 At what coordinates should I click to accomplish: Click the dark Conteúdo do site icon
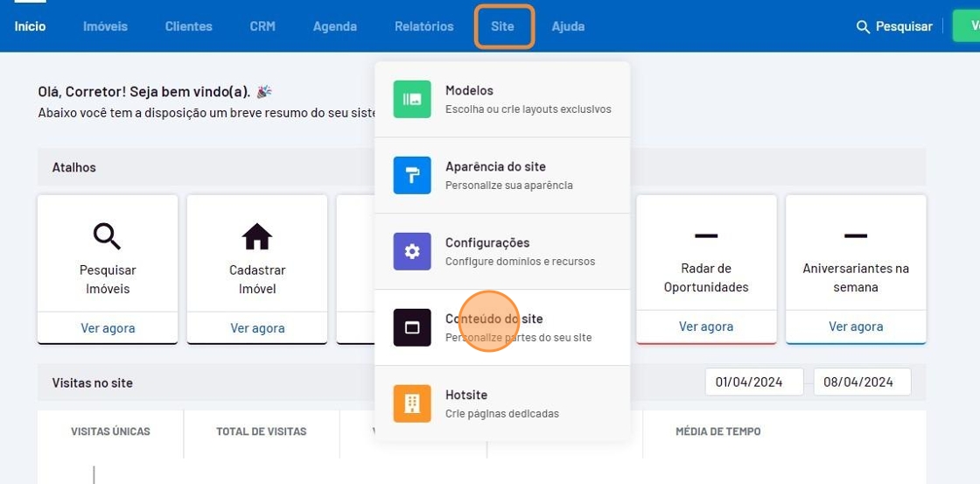tap(411, 327)
